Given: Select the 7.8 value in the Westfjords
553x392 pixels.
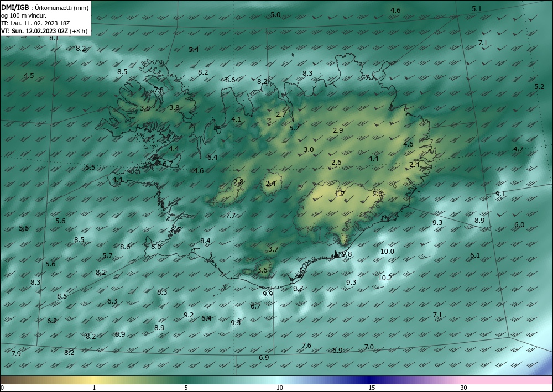Looking at the screenshot, I should 159,90.
